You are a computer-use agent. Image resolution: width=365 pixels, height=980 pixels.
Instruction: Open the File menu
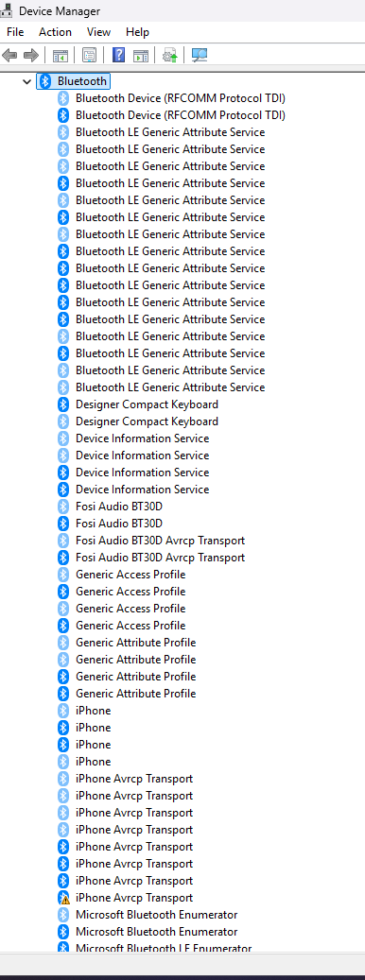pyautogui.click(x=15, y=32)
